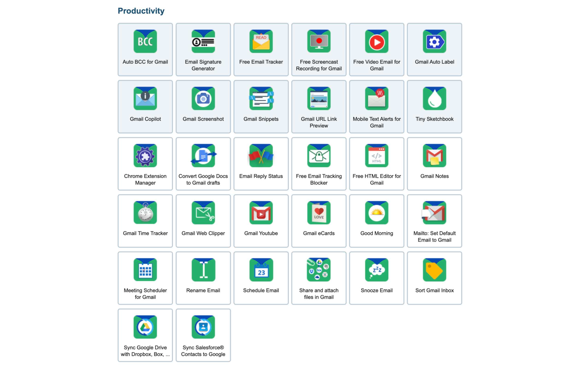Select the Gmail Screenshot camera icon
This screenshot has width=588, height=373.
[x=203, y=98]
